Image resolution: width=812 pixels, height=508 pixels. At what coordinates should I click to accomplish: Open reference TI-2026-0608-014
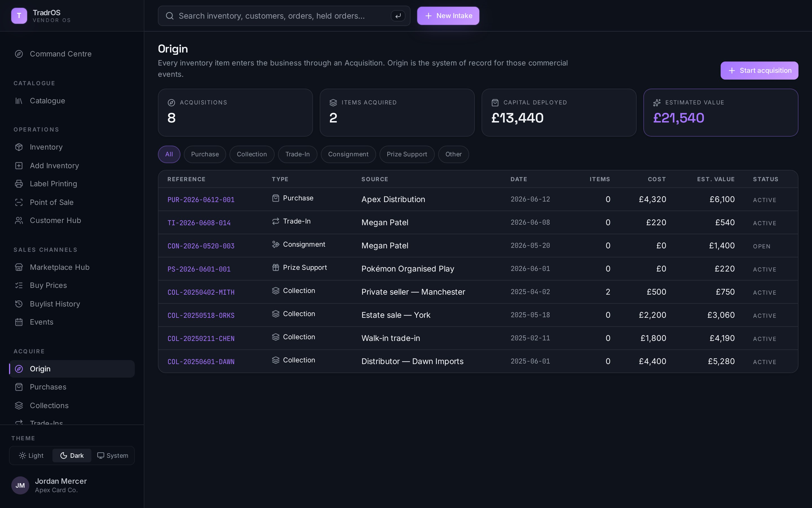tap(199, 223)
